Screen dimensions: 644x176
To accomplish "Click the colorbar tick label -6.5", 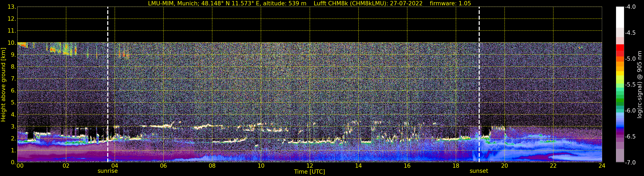I will tap(630, 137).
